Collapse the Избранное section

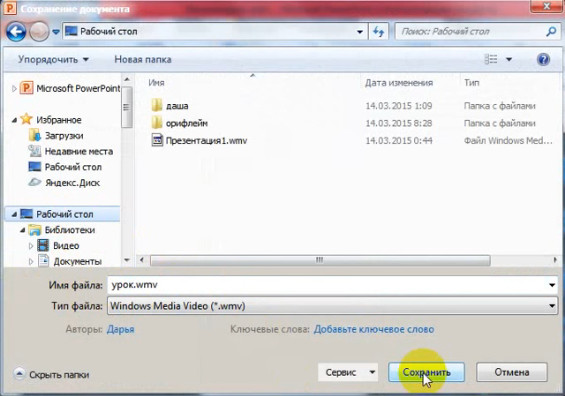coord(14,120)
